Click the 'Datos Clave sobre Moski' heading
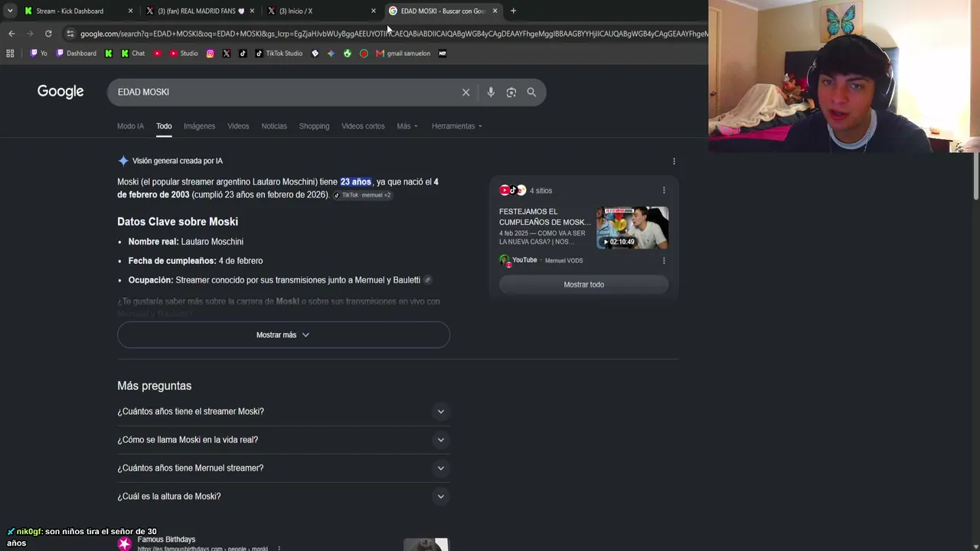Viewport: 980px width, 551px height. (x=178, y=222)
